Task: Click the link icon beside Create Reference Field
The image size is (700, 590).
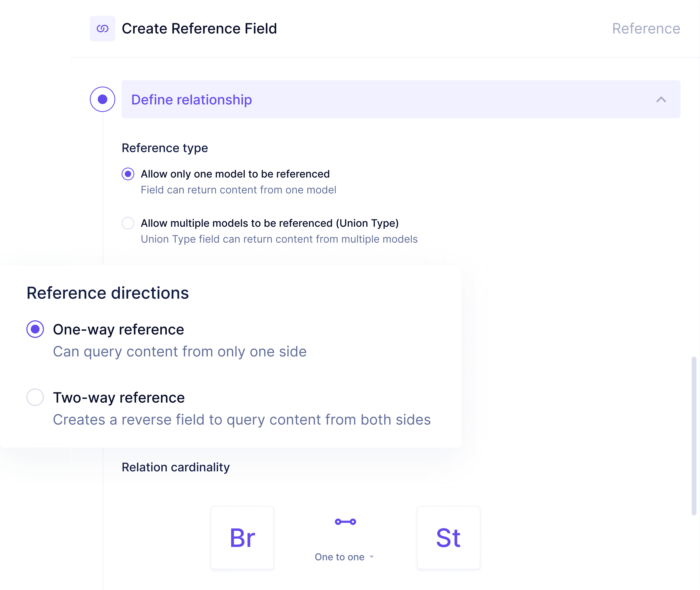Action: tap(102, 29)
